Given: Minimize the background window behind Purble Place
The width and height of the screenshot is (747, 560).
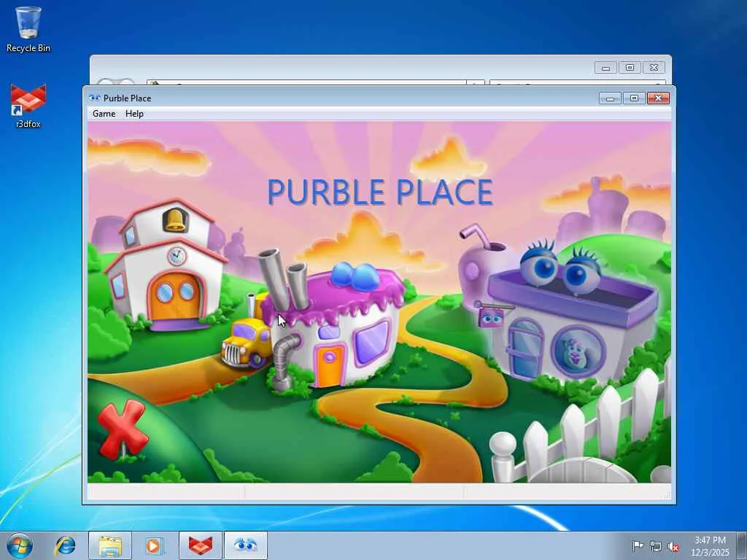Looking at the screenshot, I should [605, 68].
